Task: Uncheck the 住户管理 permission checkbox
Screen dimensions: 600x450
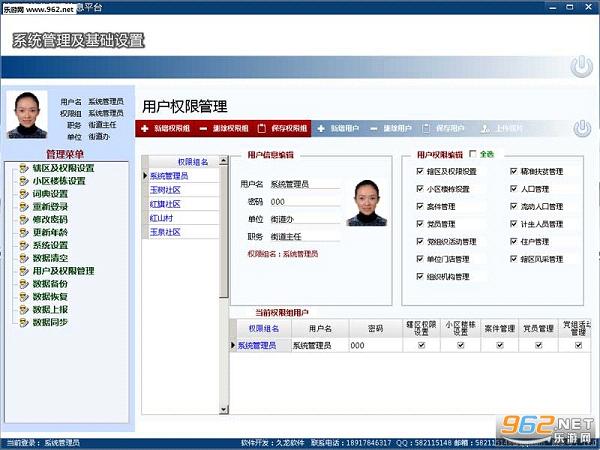Action: [514, 241]
